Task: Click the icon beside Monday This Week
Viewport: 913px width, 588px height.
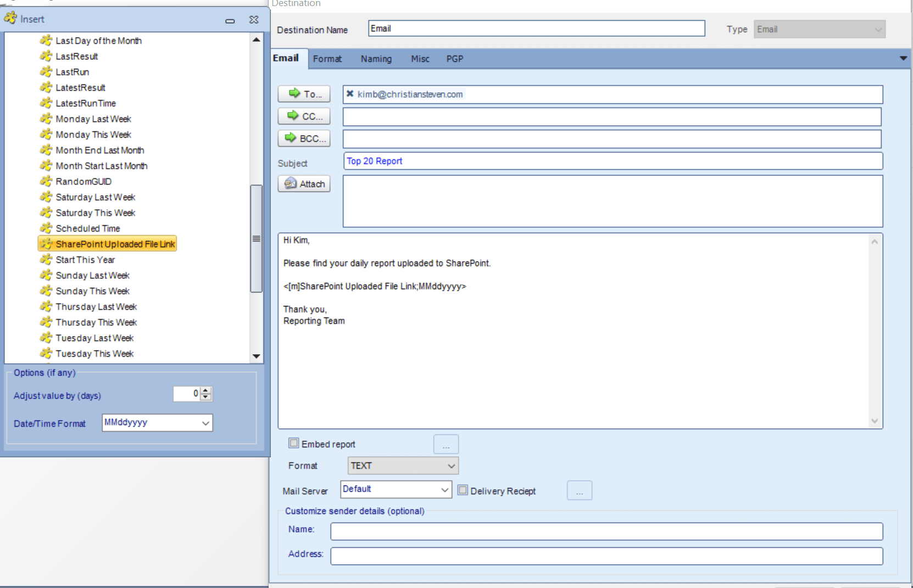Action: 46,134
